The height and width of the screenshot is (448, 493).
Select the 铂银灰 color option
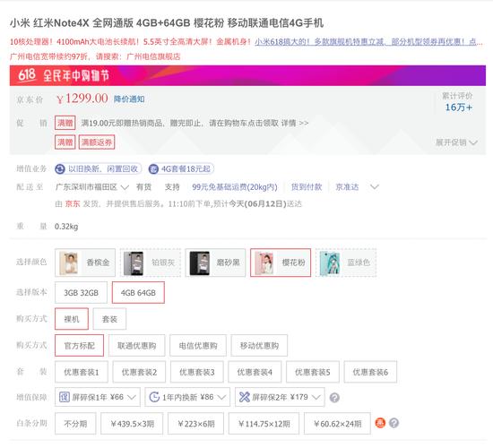coord(151,263)
